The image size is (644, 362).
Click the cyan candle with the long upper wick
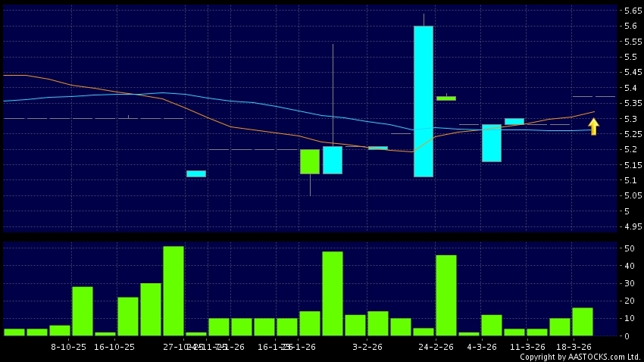tap(333, 160)
